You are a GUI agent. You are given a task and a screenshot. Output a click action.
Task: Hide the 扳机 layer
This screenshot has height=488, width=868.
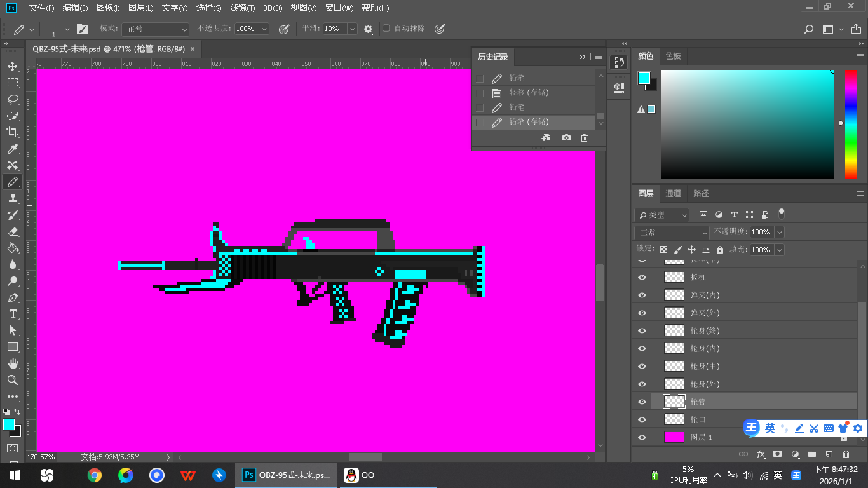click(x=642, y=277)
